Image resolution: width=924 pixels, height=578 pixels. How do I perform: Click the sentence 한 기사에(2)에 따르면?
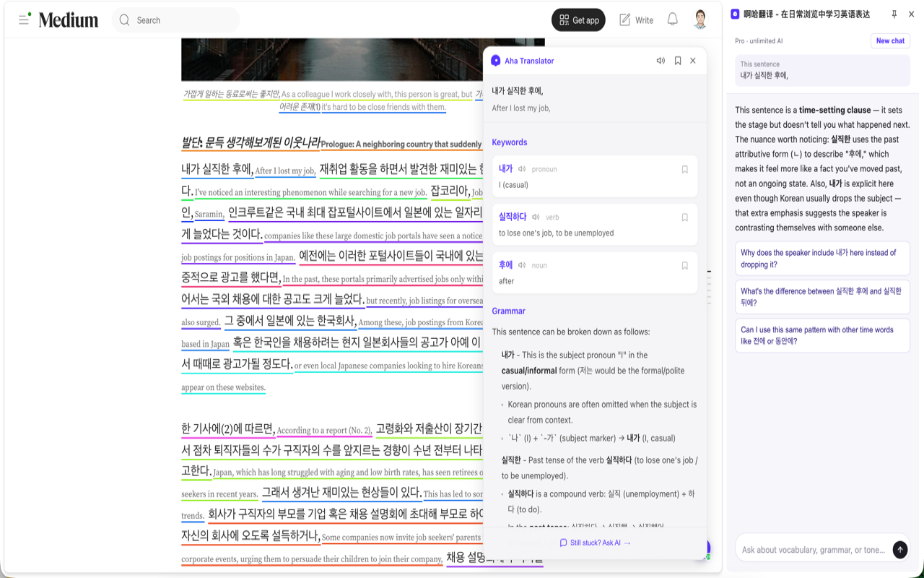tap(228, 429)
